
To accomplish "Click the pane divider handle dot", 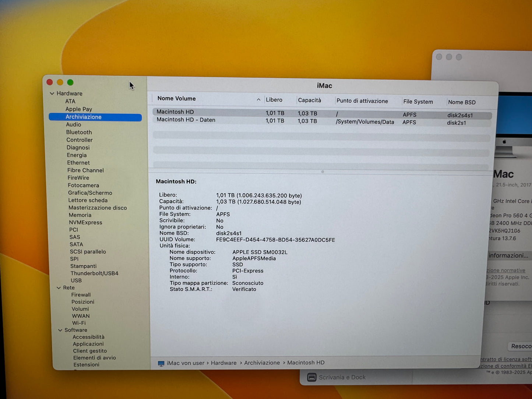I will pyautogui.click(x=323, y=172).
